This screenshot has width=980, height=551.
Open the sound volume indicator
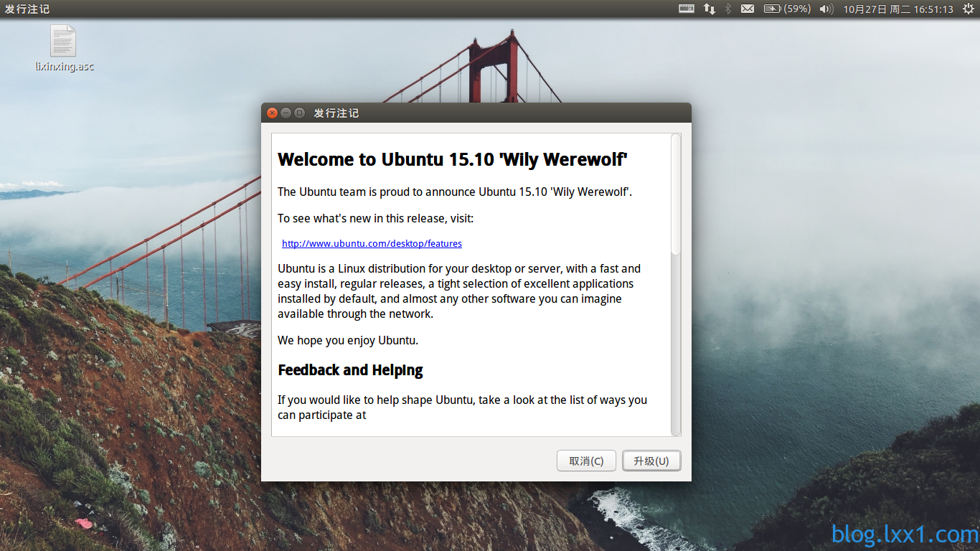pyautogui.click(x=826, y=9)
